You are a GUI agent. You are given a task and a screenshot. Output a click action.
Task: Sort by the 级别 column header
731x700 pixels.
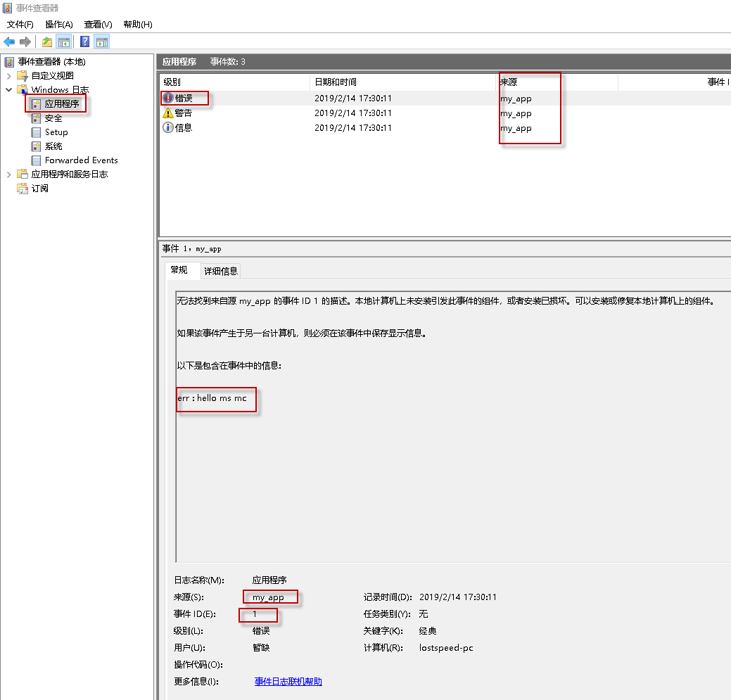point(234,82)
